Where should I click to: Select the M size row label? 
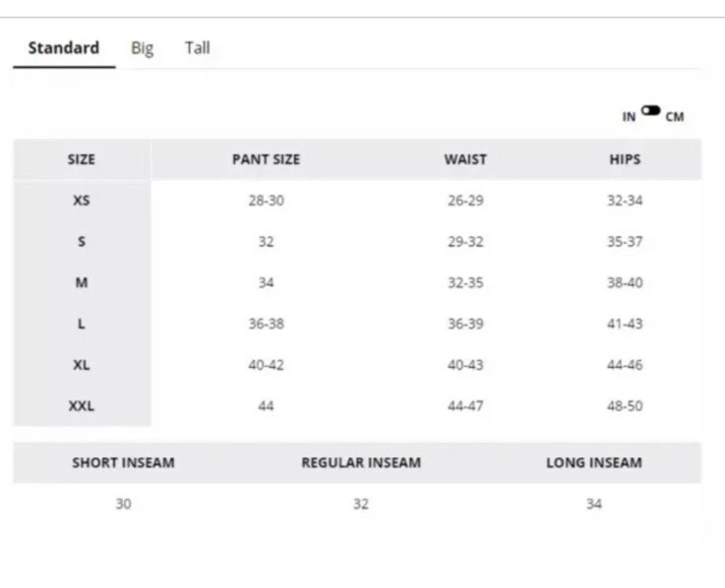(x=82, y=283)
